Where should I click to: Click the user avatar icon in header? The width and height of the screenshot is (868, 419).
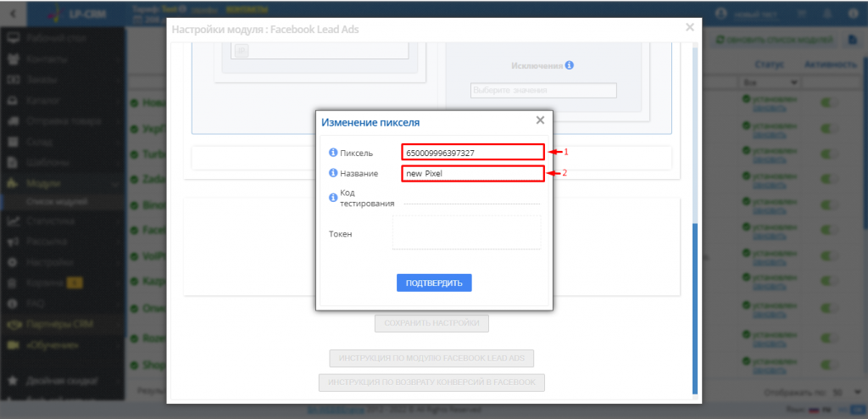[x=721, y=13]
